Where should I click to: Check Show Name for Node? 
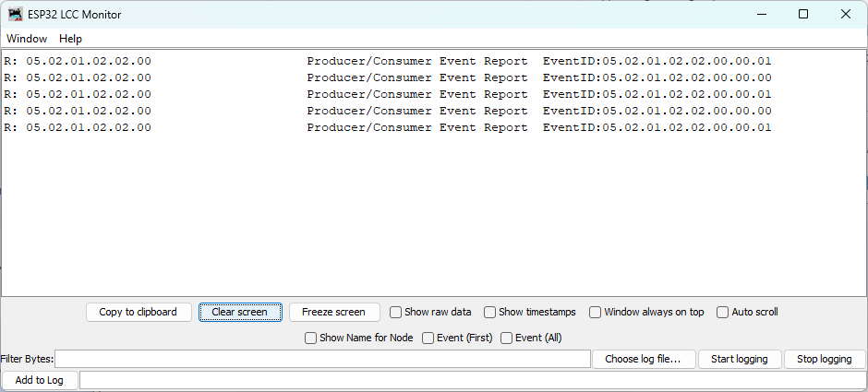click(x=310, y=338)
